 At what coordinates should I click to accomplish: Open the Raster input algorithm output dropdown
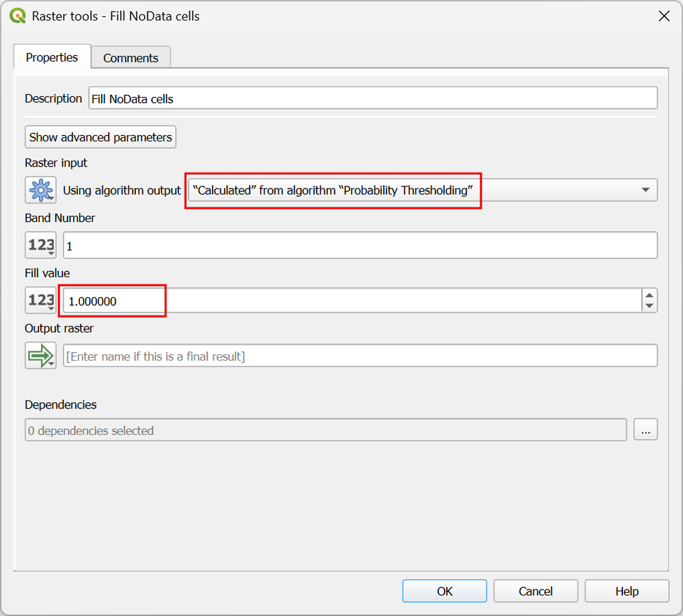tap(423, 190)
